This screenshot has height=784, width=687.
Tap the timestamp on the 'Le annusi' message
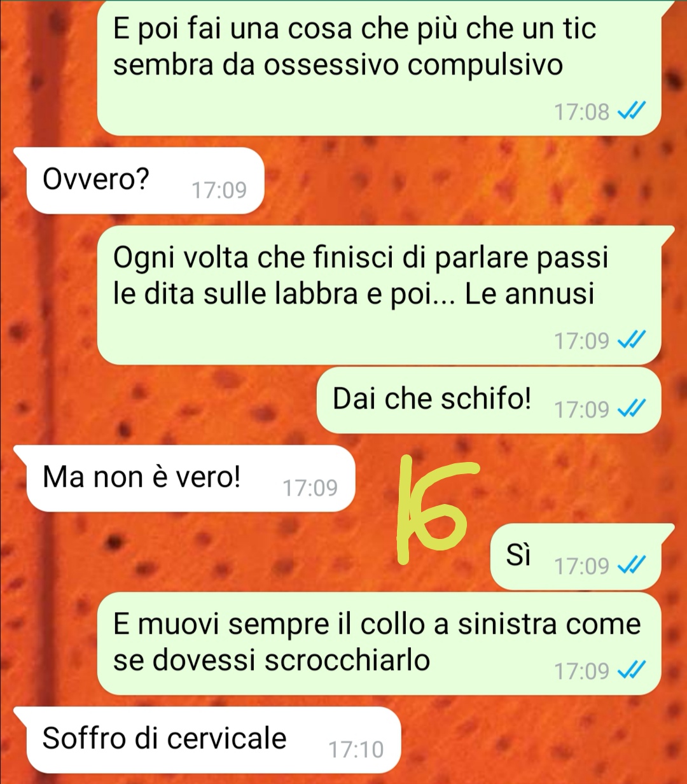(x=581, y=342)
